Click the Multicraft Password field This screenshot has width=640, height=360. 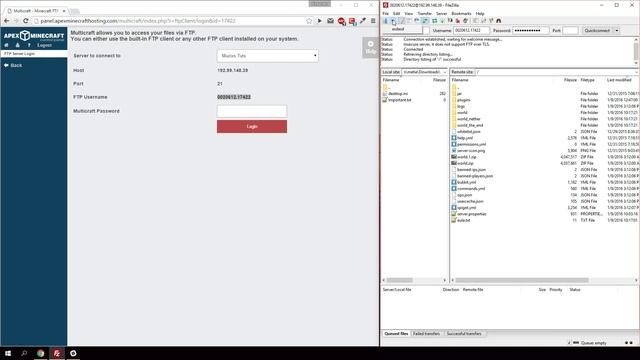point(252,111)
